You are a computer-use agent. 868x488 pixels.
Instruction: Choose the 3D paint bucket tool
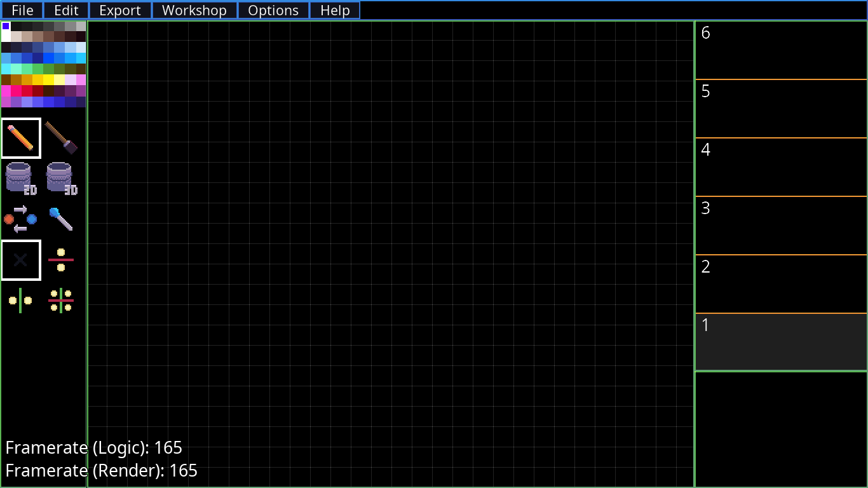pos(61,179)
